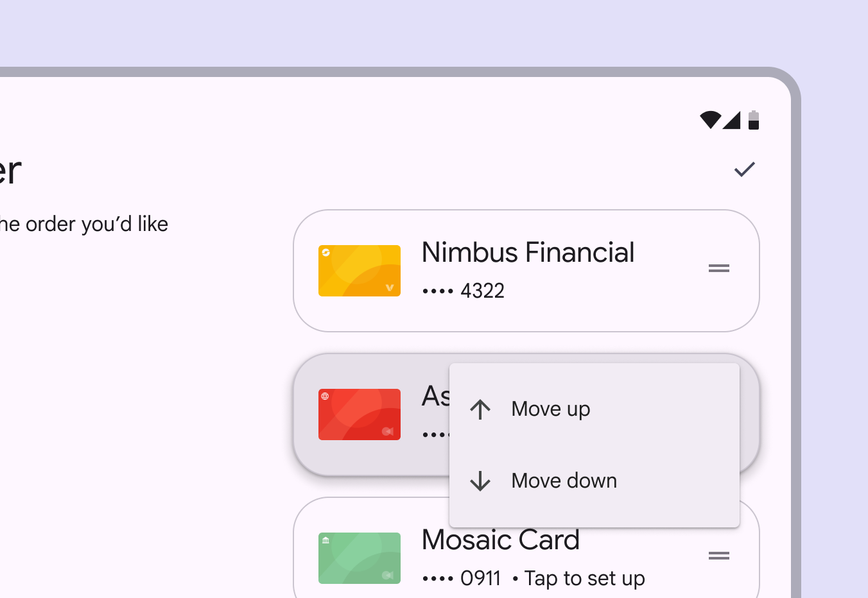Click the globe logo on the red card

325,397
